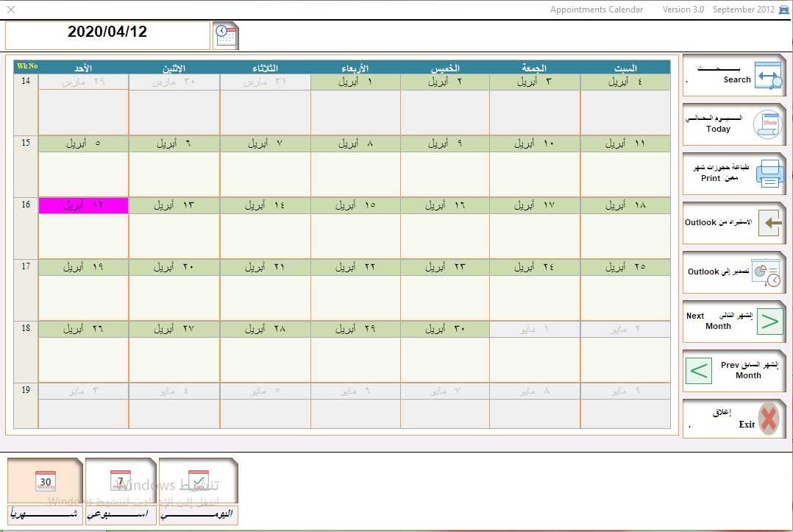Select highlighted April 12 day header
Screen dimensions: 793x532
[x=83, y=205]
